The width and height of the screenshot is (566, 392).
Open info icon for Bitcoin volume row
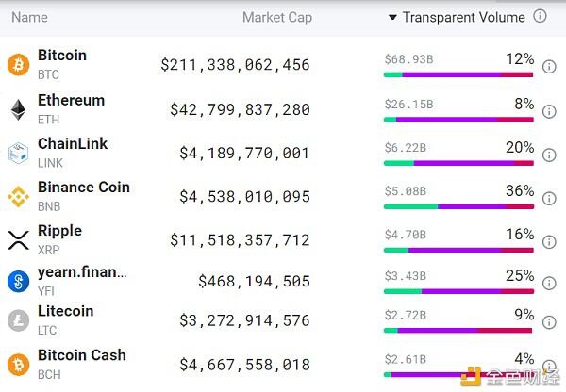pyautogui.click(x=549, y=67)
